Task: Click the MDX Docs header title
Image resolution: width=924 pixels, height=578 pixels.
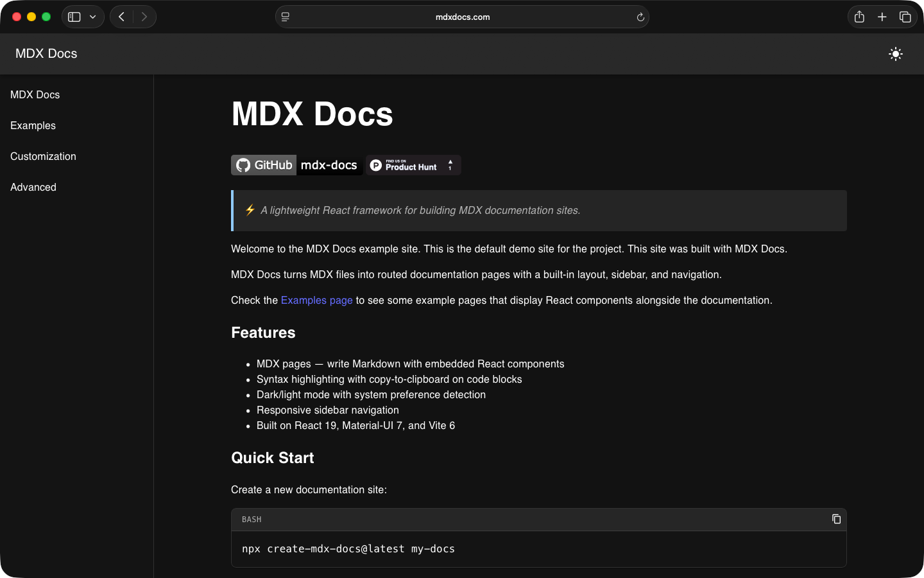Action: 46,54
